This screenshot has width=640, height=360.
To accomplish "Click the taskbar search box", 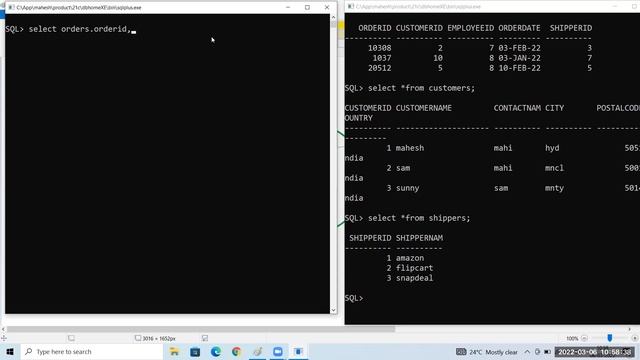I will pos(92,351).
